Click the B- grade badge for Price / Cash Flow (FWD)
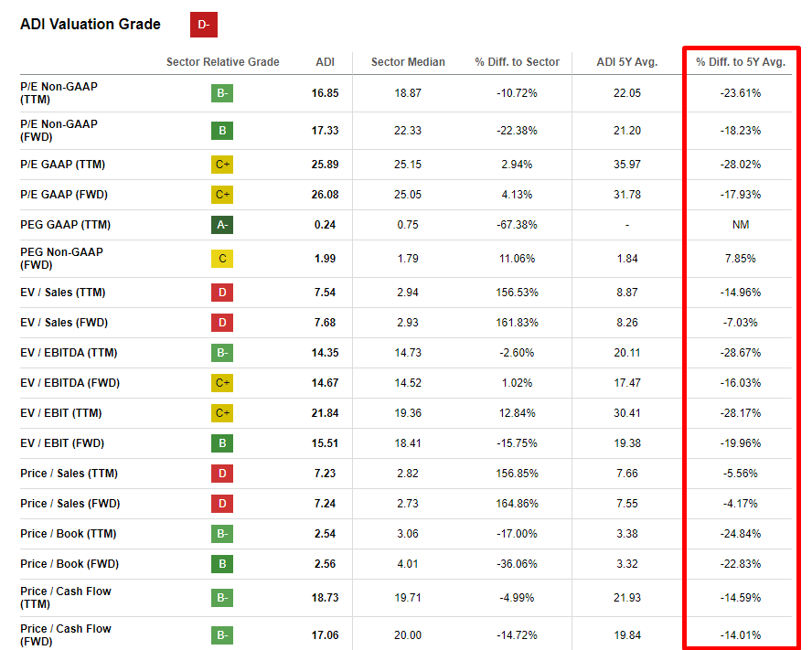This screenshot has height=650, width=812. (x=222, y=635)
